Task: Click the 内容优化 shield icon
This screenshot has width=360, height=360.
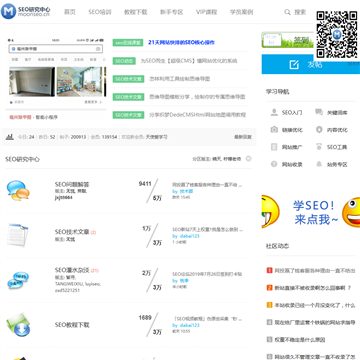Action: 319,130
